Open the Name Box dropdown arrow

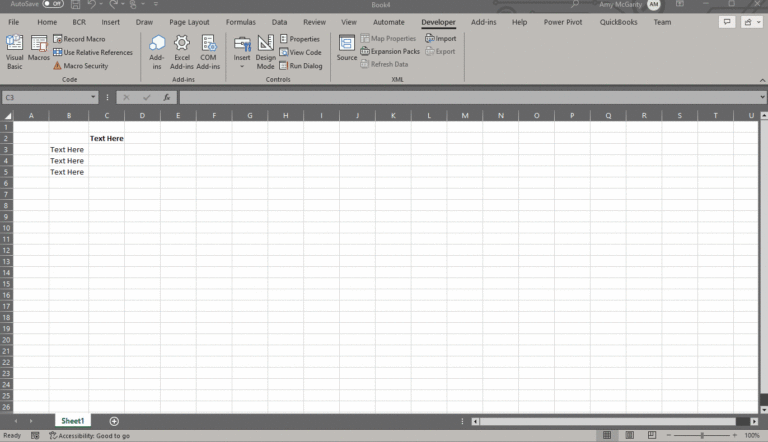(x=94, y=97)
